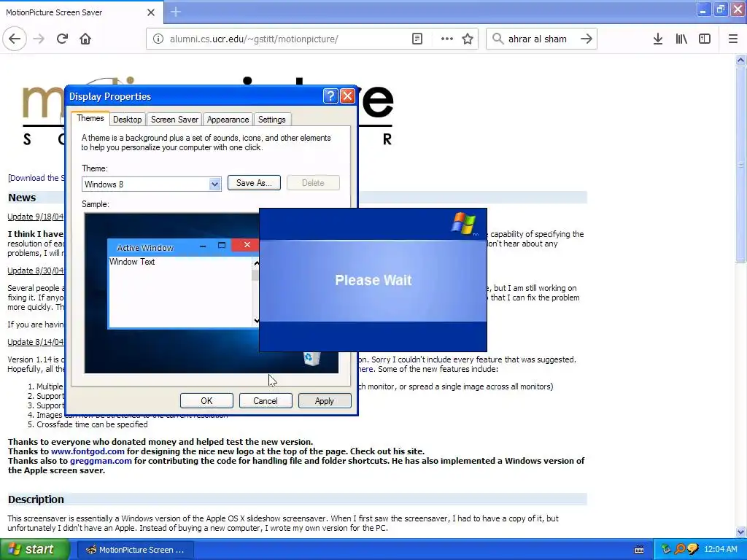Click the Apply button
The image size is (747, 560).
[325, 401]
